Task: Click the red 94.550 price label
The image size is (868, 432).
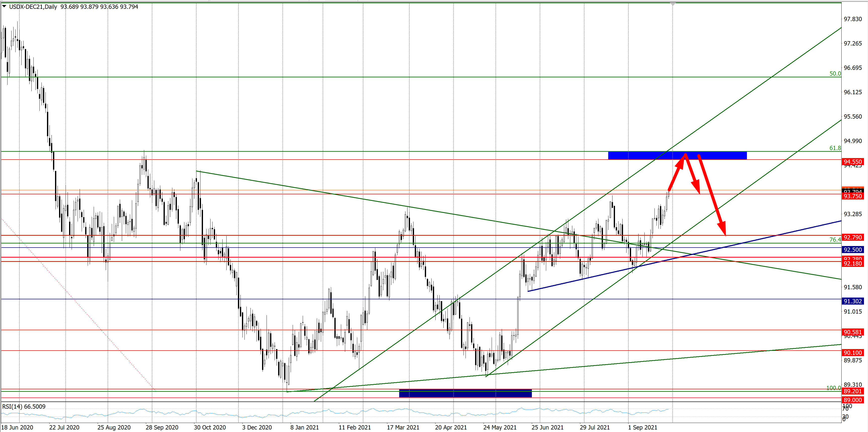Action: tap(852, 162)
